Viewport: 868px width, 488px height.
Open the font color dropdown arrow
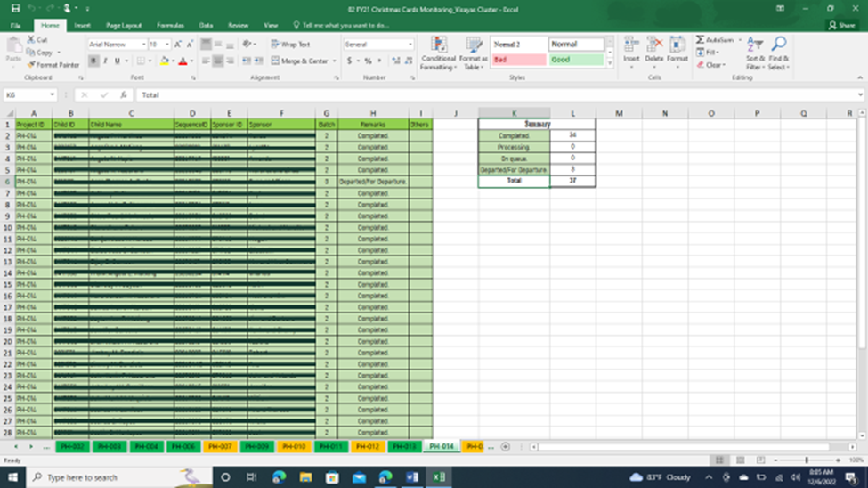191,61
